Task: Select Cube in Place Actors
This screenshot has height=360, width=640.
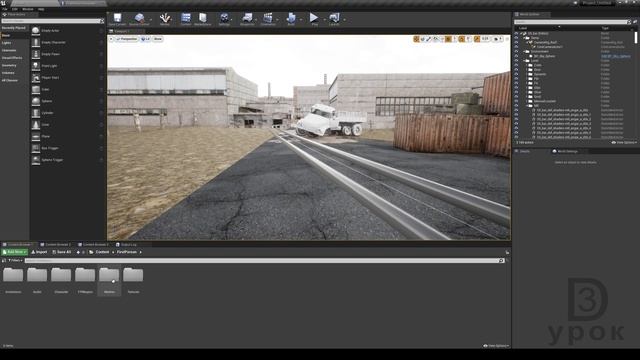Action: pyautogui.click(x=67, y=89)
